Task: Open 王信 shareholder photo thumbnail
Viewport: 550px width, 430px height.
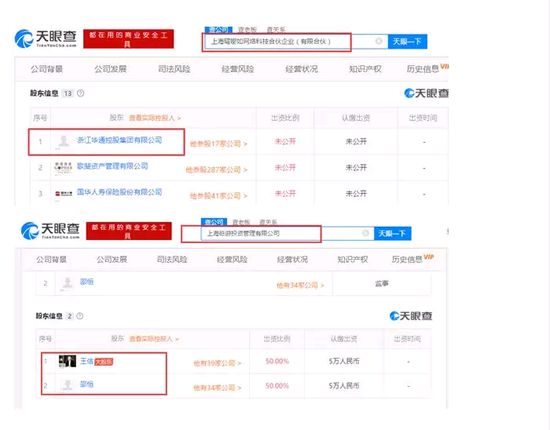Action: 67,361
